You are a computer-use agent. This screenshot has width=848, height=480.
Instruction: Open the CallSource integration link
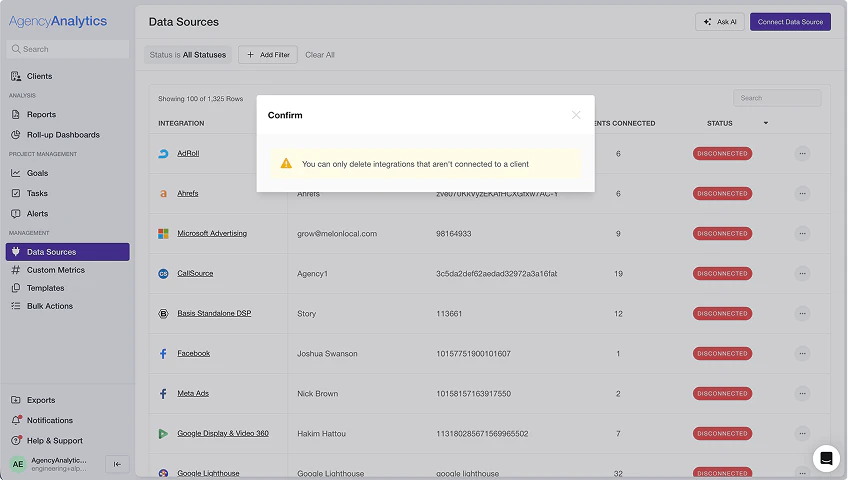(x=195, y=274)
